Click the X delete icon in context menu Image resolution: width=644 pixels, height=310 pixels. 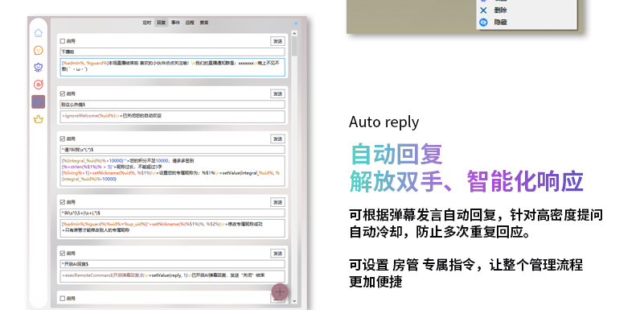click(483, 10)
